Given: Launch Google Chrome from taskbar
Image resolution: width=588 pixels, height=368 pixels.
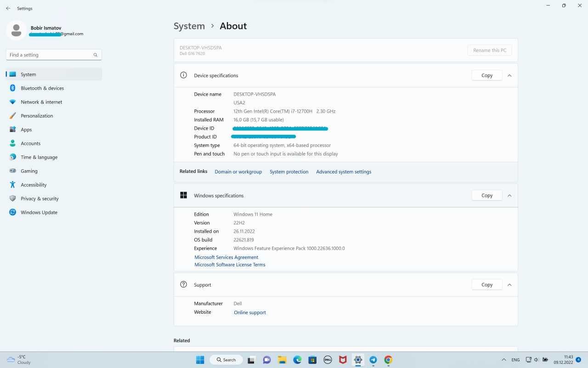Looking at the screenshot, I should (388, 360).
